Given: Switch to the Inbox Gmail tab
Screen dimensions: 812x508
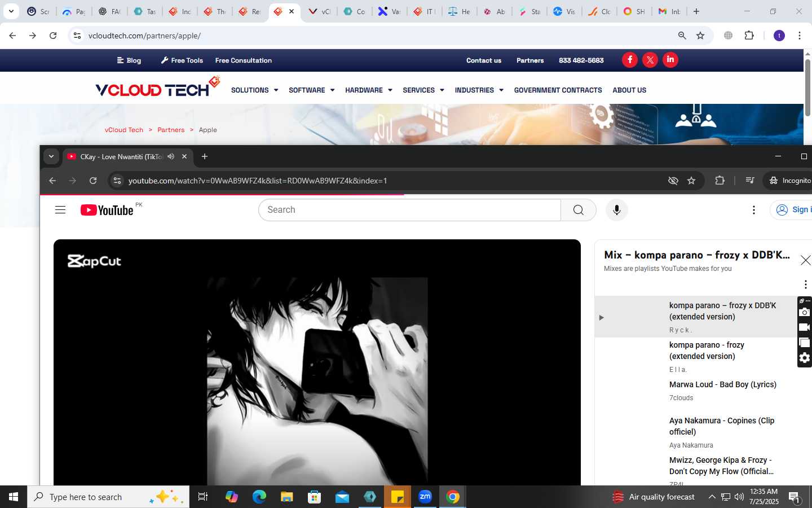Looking at the screenshot, I should [x=670, y=11].
